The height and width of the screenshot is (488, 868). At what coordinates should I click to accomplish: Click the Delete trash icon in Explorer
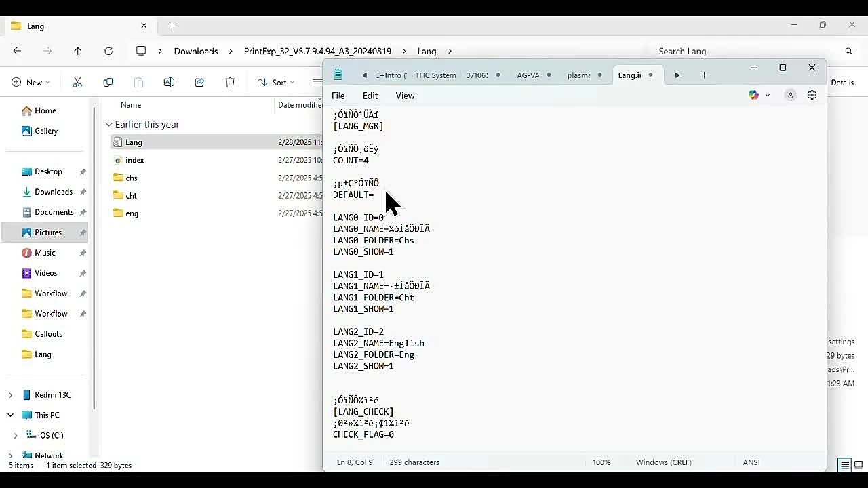point(230,82)
